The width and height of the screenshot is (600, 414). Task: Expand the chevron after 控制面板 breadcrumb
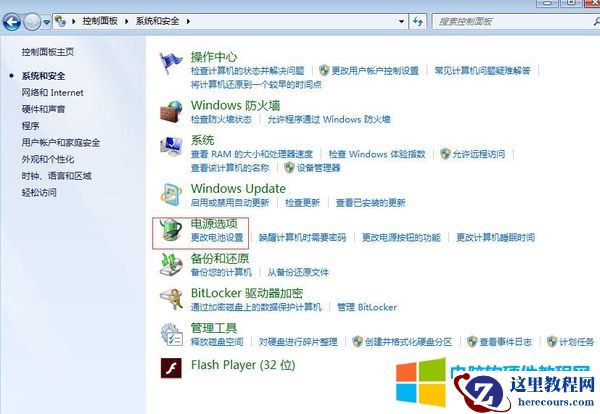point(127,21)
